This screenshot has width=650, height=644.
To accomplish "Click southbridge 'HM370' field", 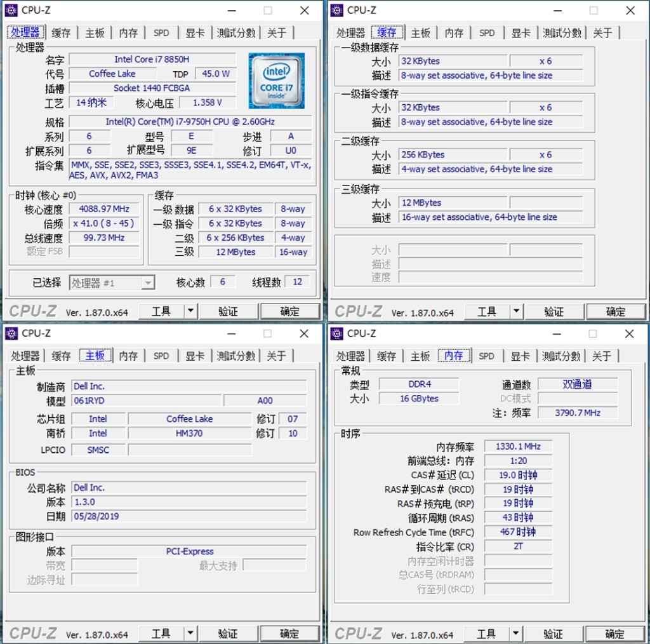I will (x=189, y=433).
